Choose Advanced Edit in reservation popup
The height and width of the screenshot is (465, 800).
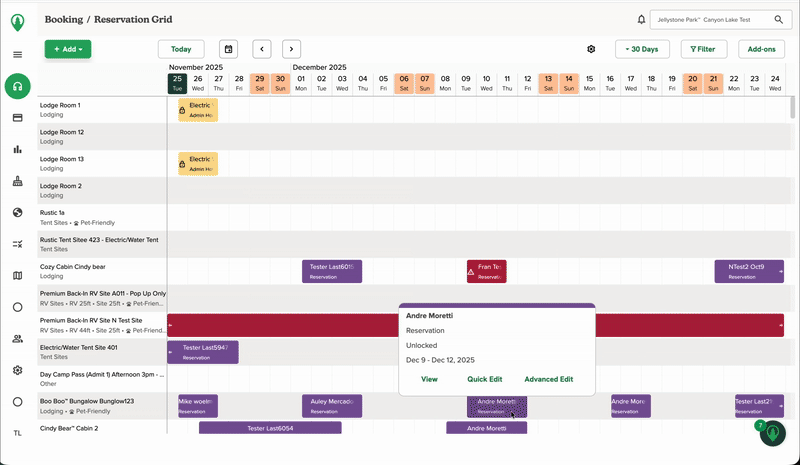tap(548, 379)
